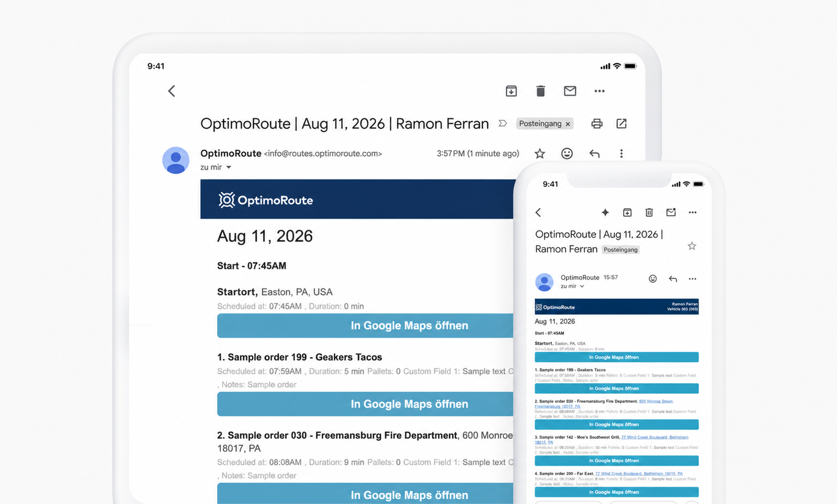Open Startort in Google Maps on tablet

coord(365,325)
